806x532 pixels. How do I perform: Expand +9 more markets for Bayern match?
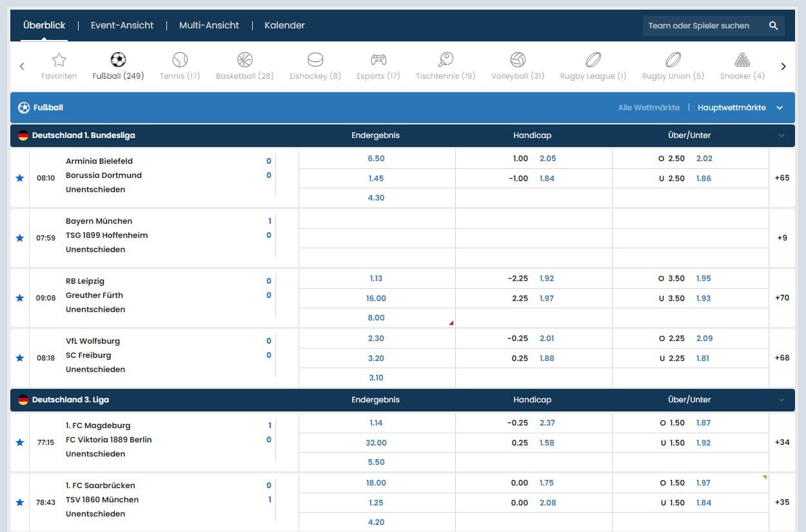(782, 238)
